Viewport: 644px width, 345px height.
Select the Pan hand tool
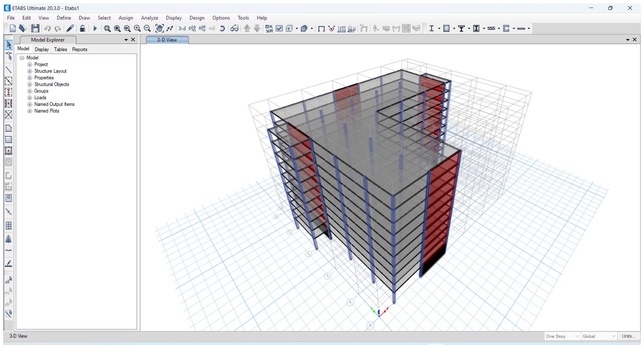pos(159,29)
